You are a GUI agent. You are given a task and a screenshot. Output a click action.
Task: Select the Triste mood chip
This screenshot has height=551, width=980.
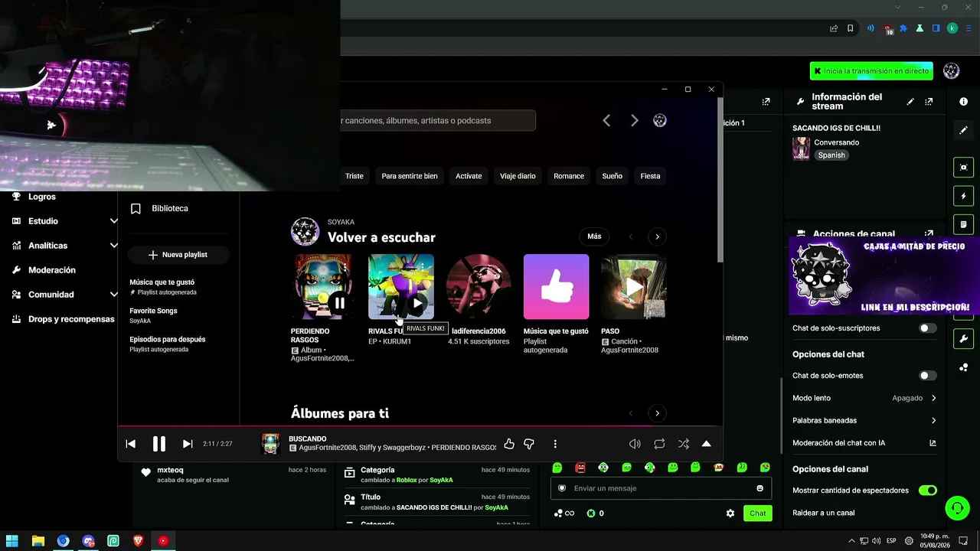click(354, 176)
